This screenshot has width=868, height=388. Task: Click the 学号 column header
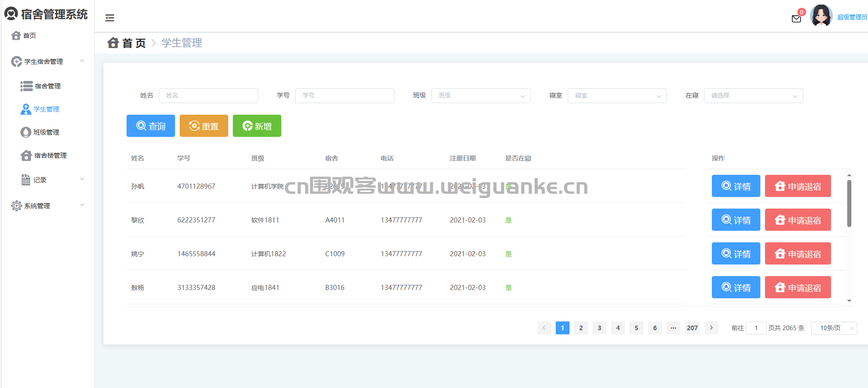184,158
